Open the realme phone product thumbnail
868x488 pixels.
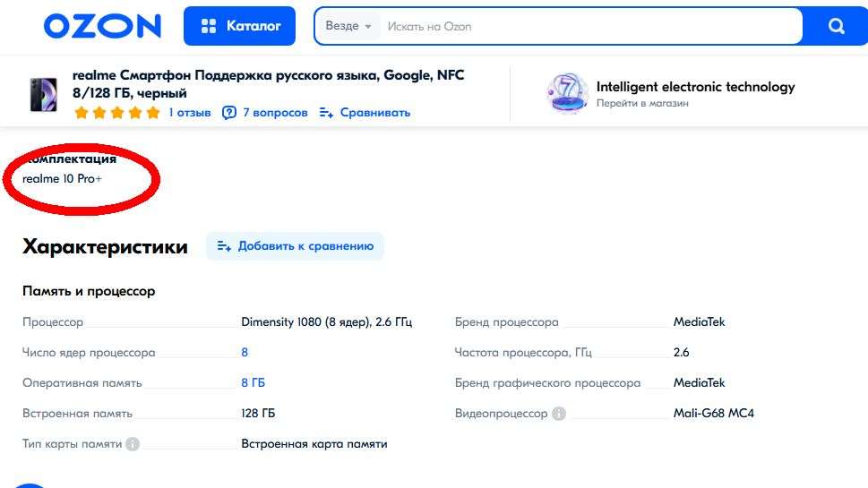click(43, 94)
